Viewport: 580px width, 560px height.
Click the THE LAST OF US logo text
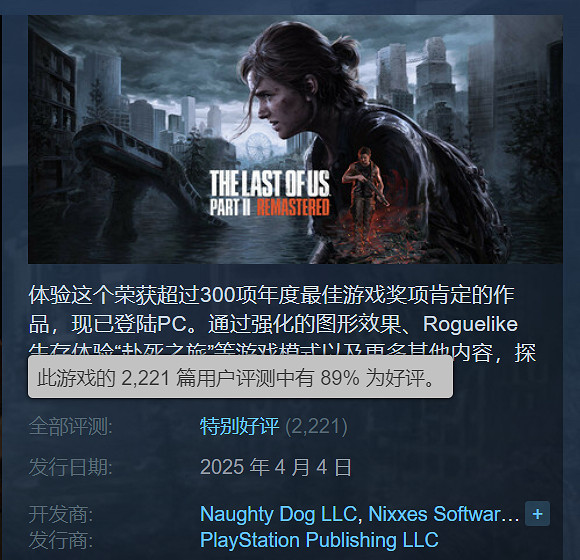click(x=270, y=183)
